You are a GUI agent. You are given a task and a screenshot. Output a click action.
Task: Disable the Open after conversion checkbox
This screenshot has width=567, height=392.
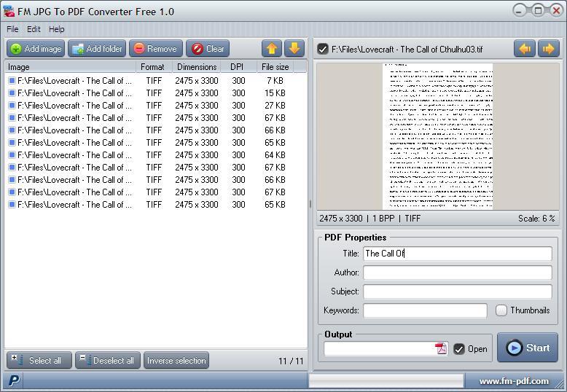pos(459,348)
